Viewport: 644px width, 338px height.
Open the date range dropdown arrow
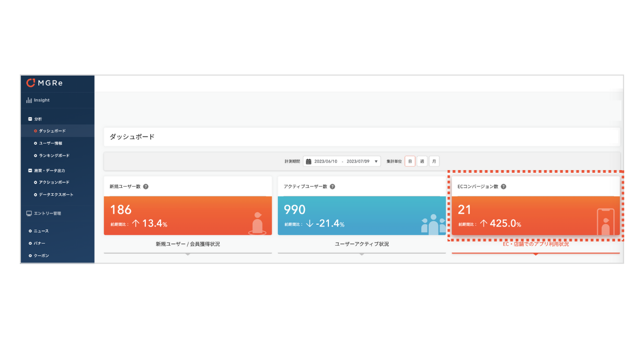(376, 161)
